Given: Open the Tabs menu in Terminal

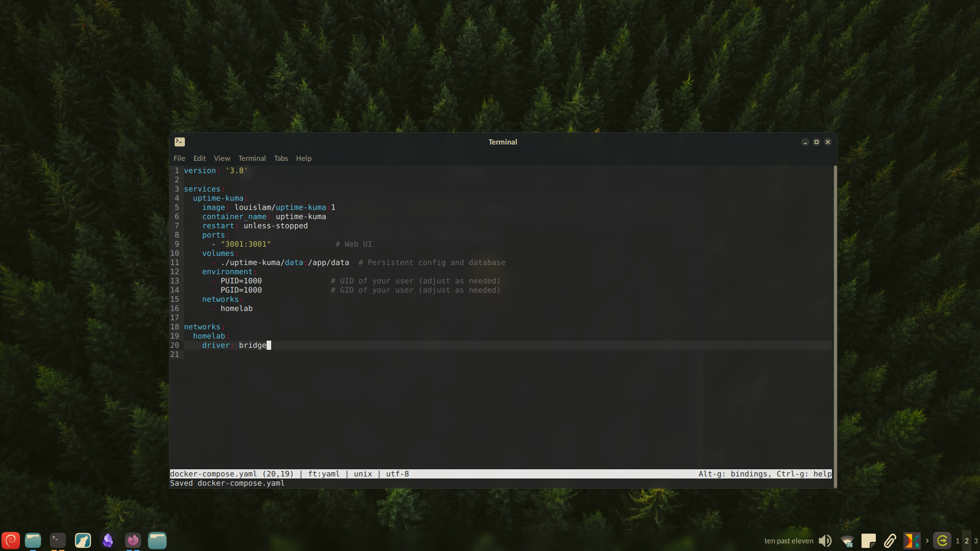Looking at the screenshot, I should [x=281, y=158].
